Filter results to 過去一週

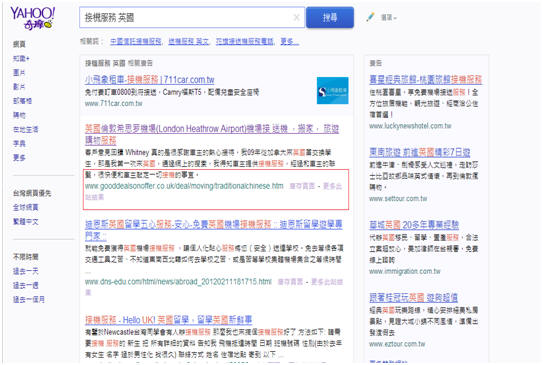[26, 285]
